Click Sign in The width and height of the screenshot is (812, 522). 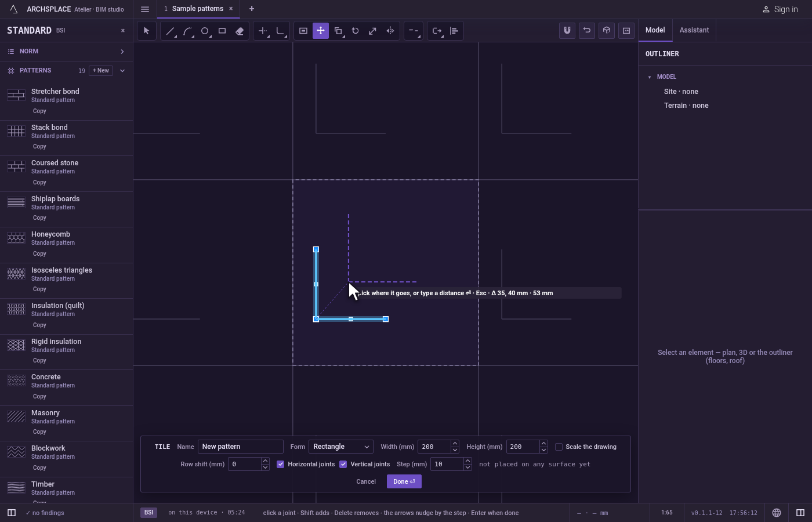pyautogui.click(x=780, y=9)
